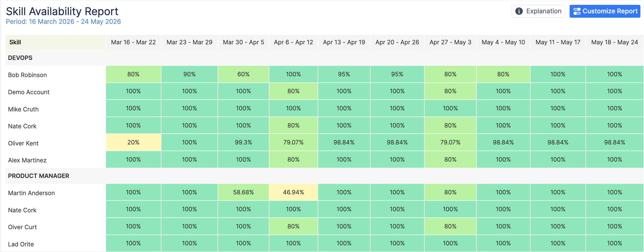Click Martin Anderson's 58.68% cell

click(x=243, y=192)
